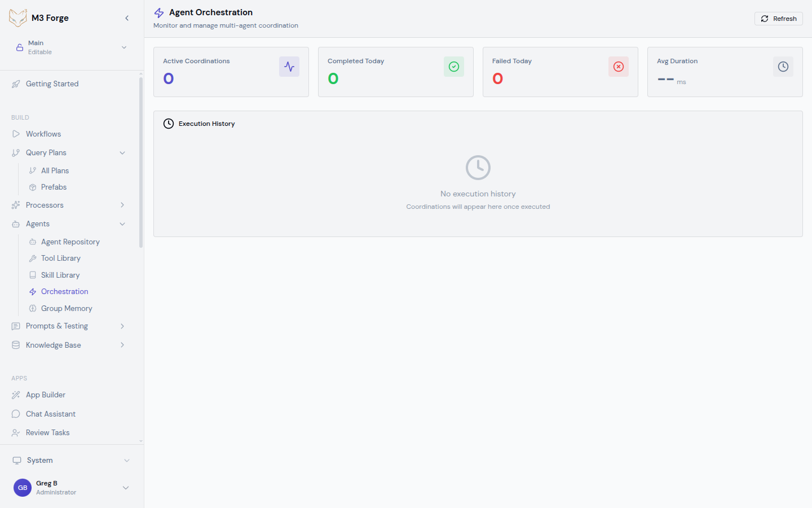The height and width of the screenshot is (508, 812).
Task: Open the Chat Assistant app
Action: (50, 414)
